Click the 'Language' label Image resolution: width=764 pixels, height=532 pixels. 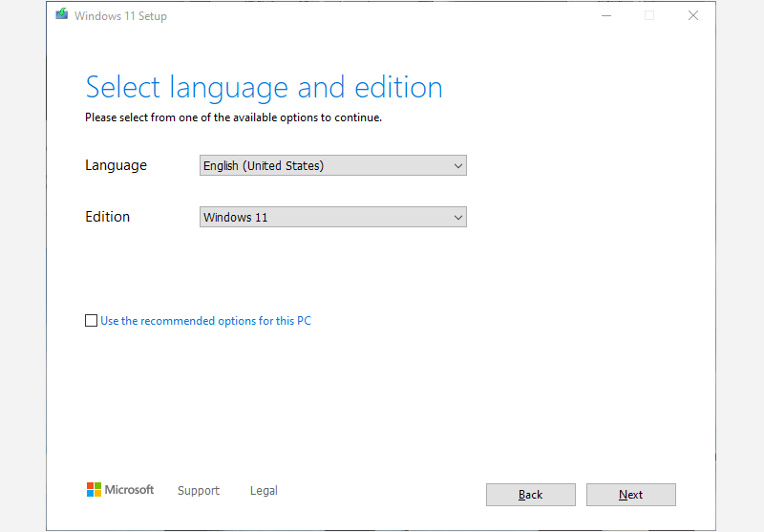(116, 165)
